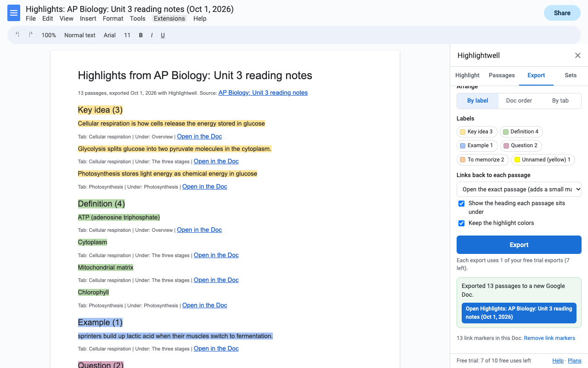588x368 pixels.
Task: Toggle the 'Unnamed (yellow) 1' label chip
Action: (x=543, y=160)
